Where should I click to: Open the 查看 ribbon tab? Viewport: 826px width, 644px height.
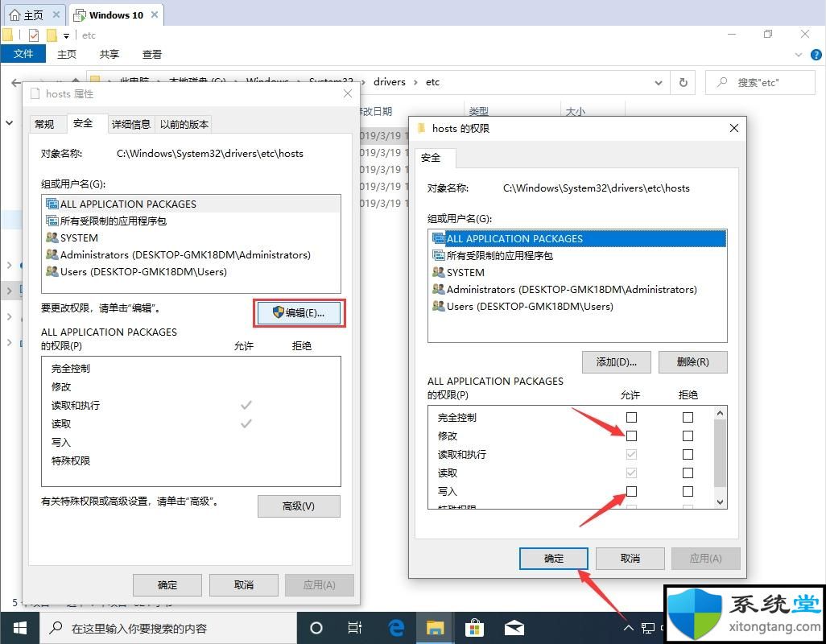click(152, 54)
